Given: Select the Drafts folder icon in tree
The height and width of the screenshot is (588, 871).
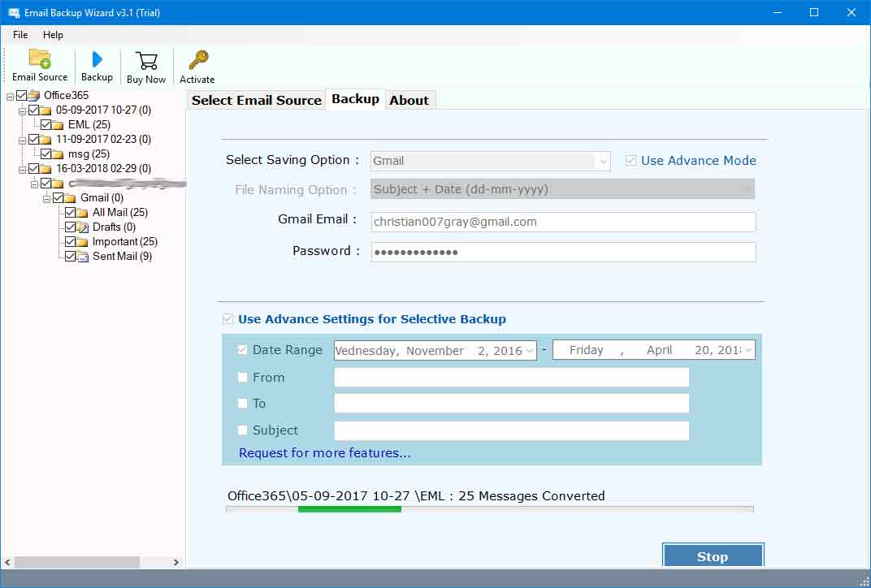Looking at the screenshot, I should pos(83,227).
